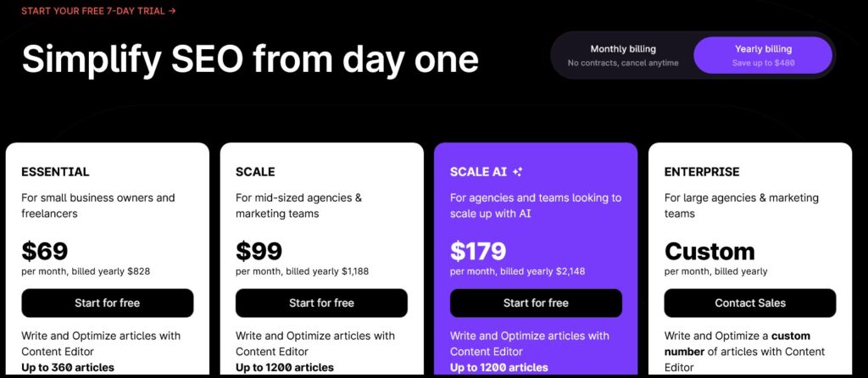Click the $99 Scale price

[259, 251]
